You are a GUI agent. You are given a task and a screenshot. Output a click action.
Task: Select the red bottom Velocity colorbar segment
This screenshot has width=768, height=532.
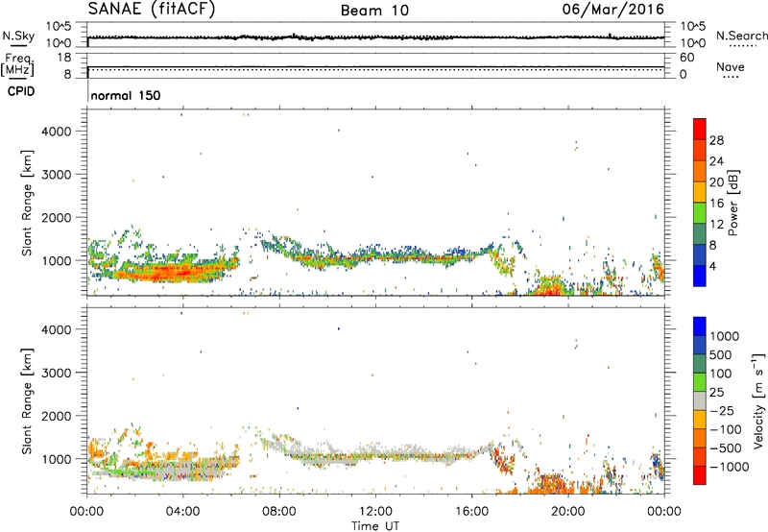pos(700,475)
